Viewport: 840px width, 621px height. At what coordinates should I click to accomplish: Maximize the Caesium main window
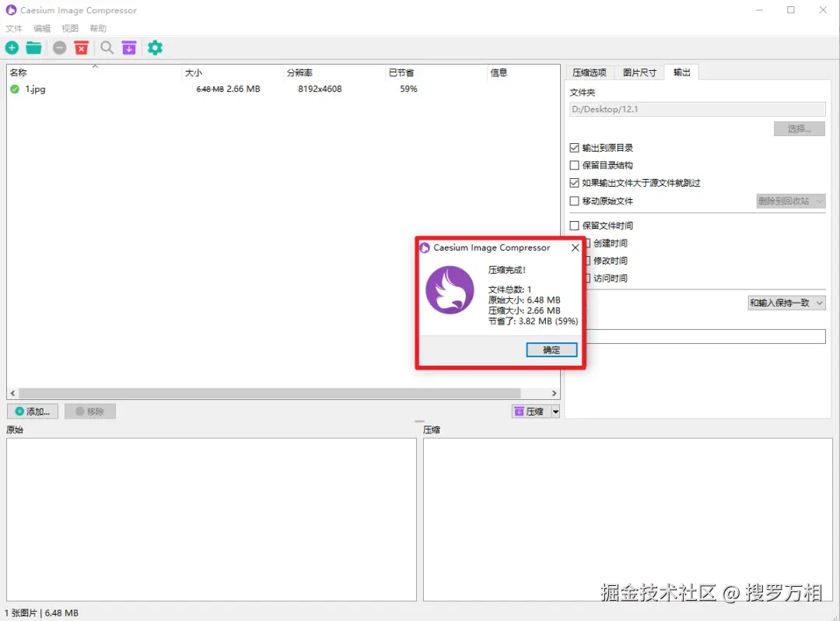[791, 10]
